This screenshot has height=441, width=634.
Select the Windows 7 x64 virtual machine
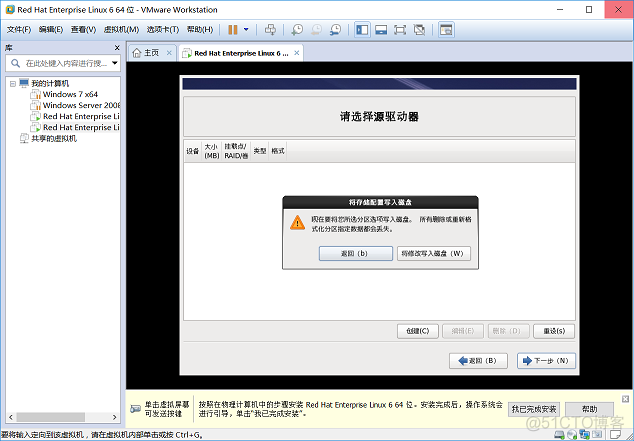[70, 94]
